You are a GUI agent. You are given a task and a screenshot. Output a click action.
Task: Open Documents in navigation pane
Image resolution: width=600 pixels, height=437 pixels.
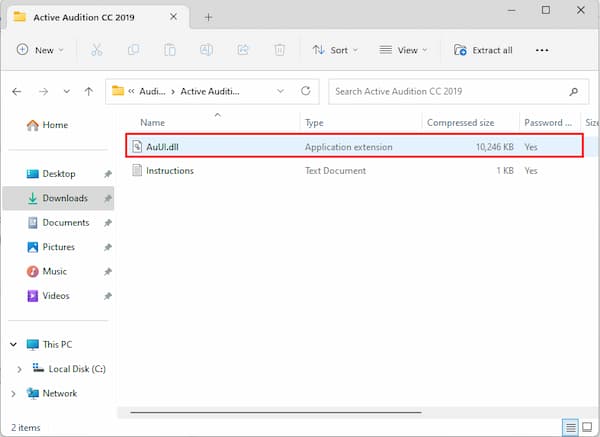[x=58, y=223]
